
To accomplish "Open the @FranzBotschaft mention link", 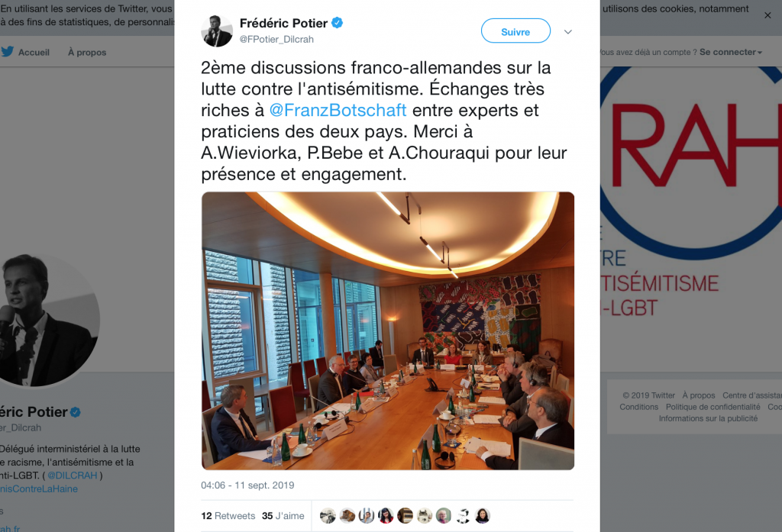I will coord(338,110).
